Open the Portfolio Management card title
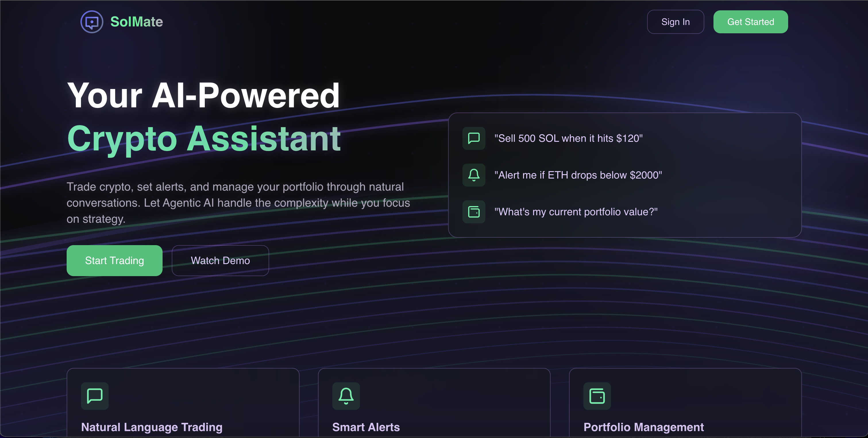 pyautogui.click(x=643, y=427)
